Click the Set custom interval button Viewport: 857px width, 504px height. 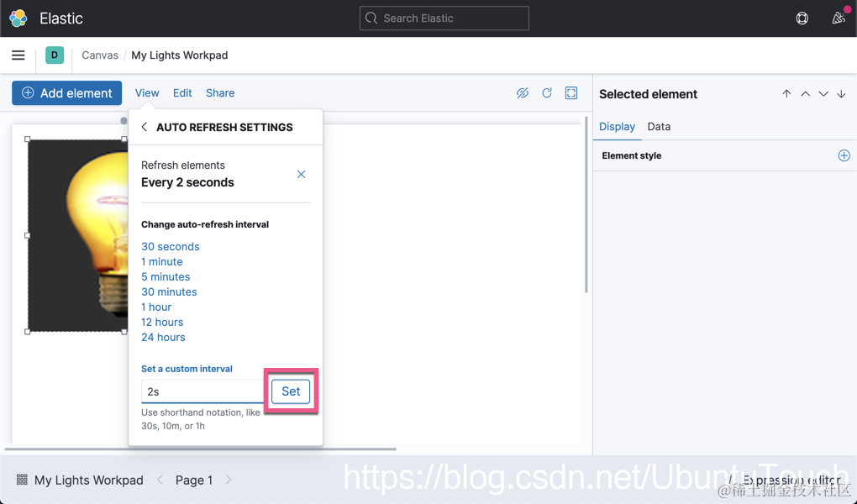tap(291, 391)
